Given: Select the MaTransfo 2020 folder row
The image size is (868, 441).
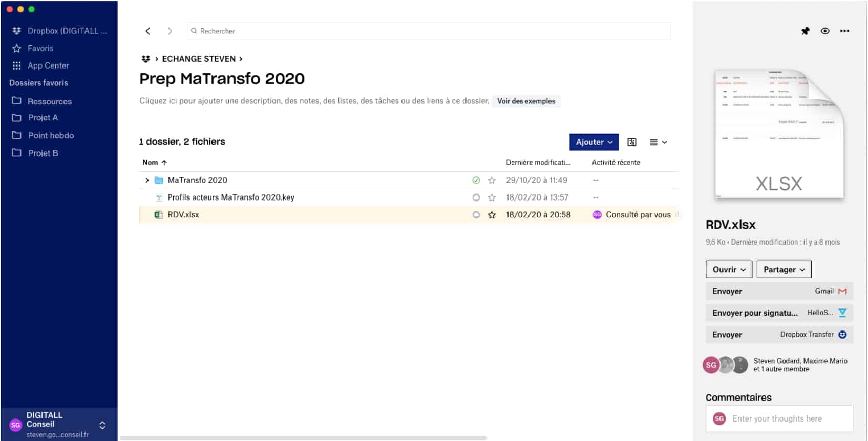Looking at the screenshot, I should (409, 180).
